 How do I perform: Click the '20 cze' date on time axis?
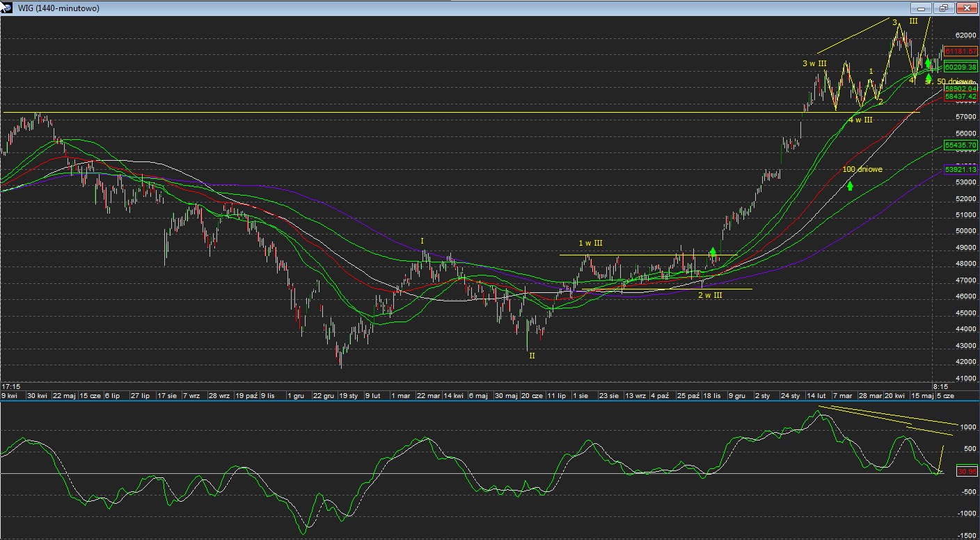click(532, 395)
